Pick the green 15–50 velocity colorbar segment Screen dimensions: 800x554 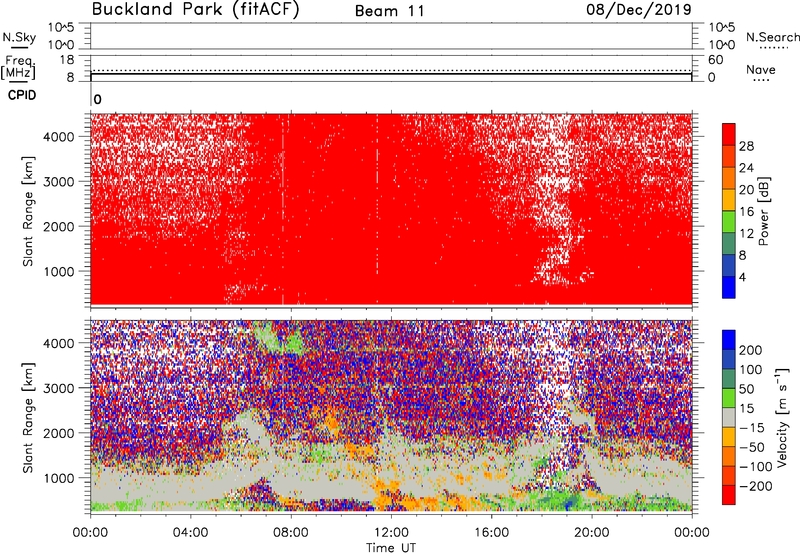[x=729, y=398]
